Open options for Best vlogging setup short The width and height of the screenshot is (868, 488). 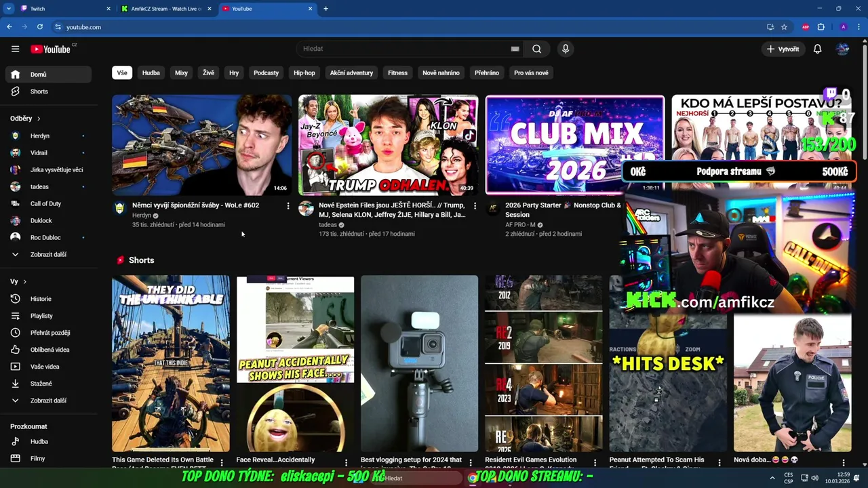coord(471,462)
